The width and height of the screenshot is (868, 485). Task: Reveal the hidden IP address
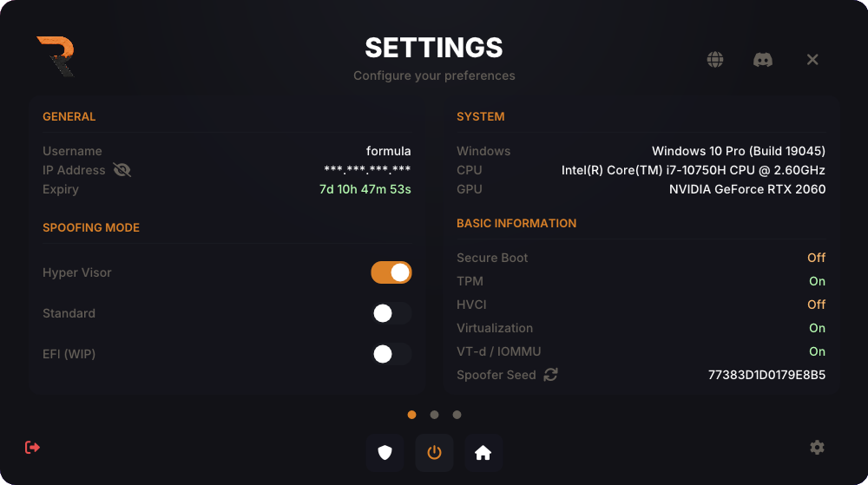pyautogui.click(x=122, y=170)
